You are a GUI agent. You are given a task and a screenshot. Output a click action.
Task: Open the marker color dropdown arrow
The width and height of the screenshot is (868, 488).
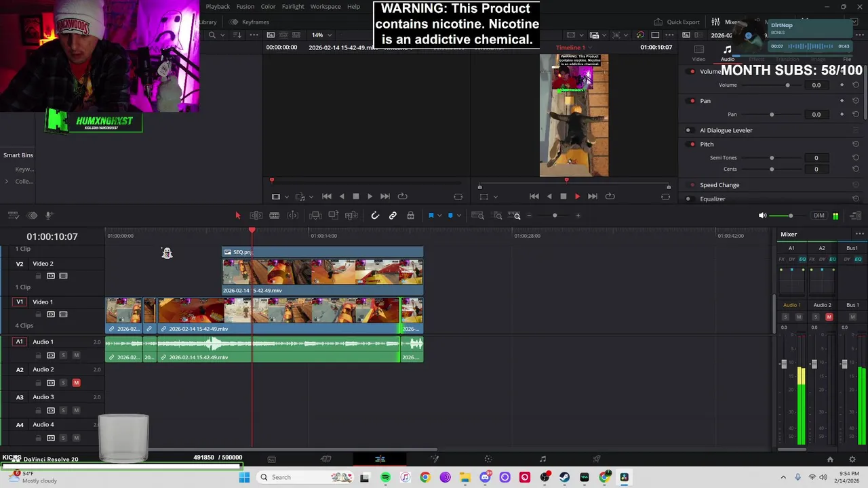(x=459, y=216)
